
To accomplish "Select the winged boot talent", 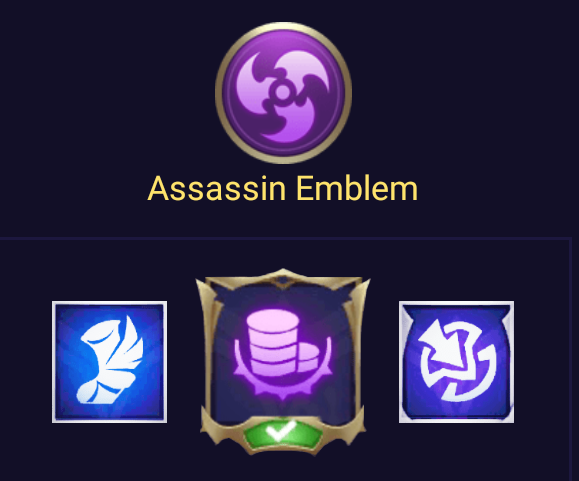I will point(109,362).
